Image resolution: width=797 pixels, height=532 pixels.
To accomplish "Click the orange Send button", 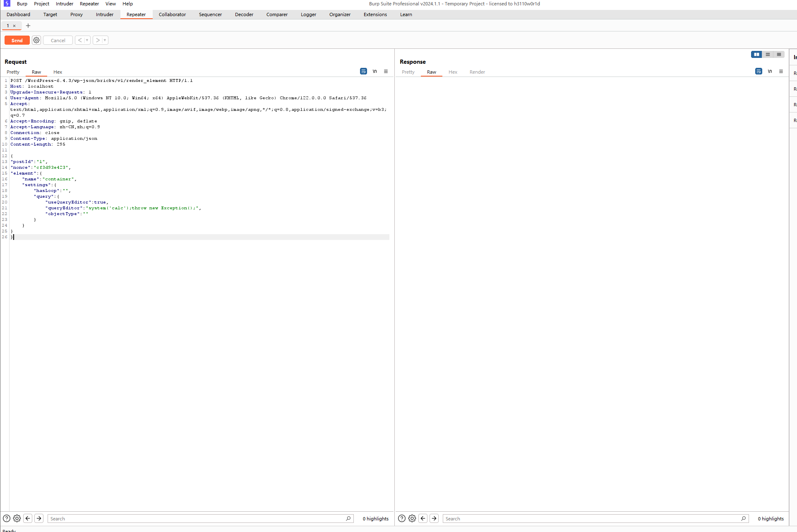I will [x=17, y=40].
